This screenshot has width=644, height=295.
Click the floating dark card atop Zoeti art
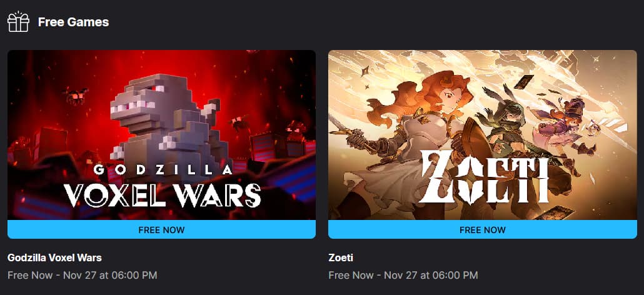(x=524, y=81)
